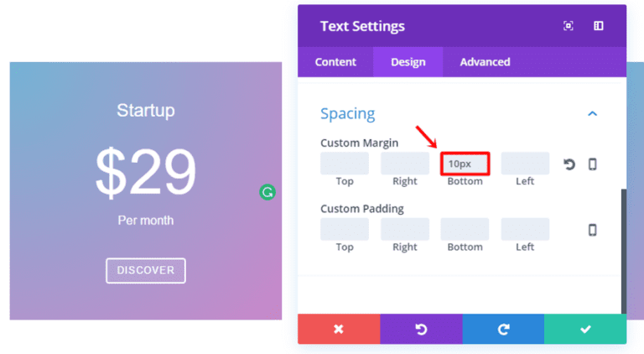Open responsive phone icon for Custom Margin
Image resolution: width=644 pixels, height=354 pixels.
pos(593,164)
